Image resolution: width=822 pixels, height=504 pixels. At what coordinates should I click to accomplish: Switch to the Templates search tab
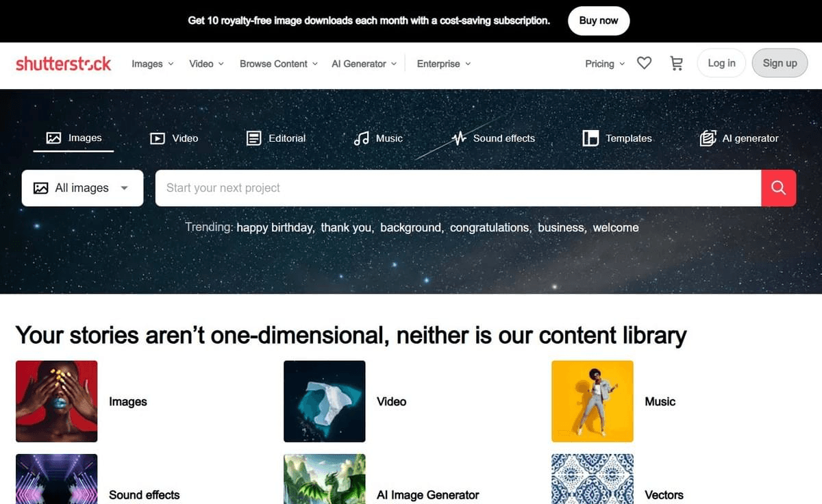pos(617,138)
